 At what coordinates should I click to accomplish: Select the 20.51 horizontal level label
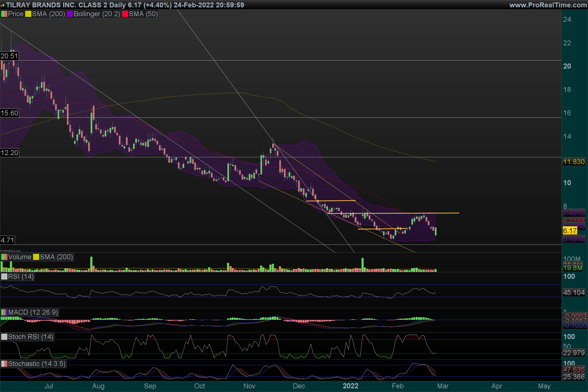pos(9,56)
